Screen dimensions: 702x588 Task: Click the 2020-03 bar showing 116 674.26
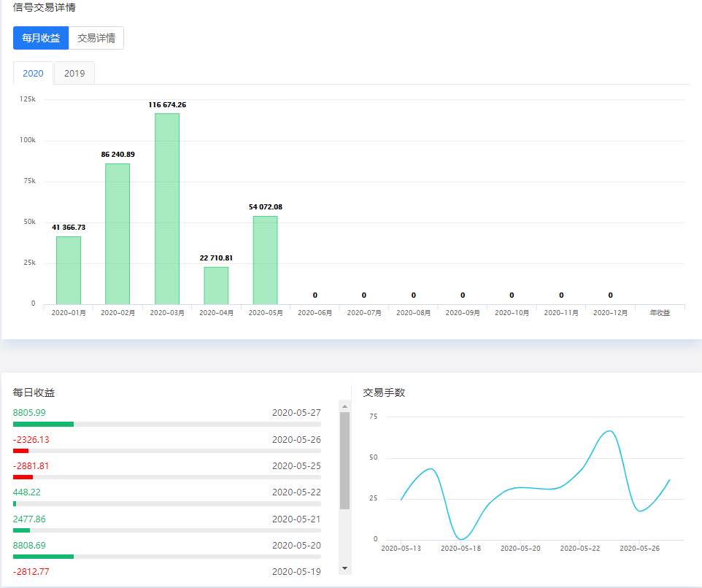167,209
